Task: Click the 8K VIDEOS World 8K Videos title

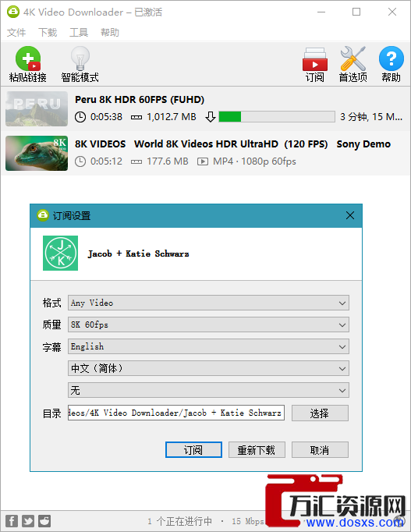Action: [x=232, y=144]
